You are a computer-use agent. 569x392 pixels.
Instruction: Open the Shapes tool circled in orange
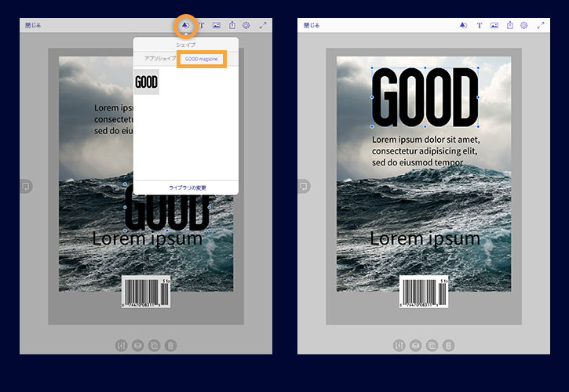pos(185,25)
